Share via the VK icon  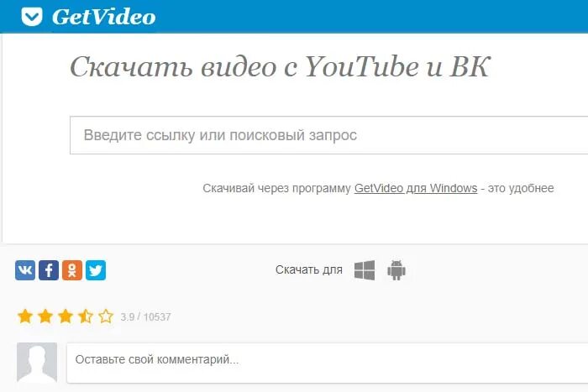(25, 270)
